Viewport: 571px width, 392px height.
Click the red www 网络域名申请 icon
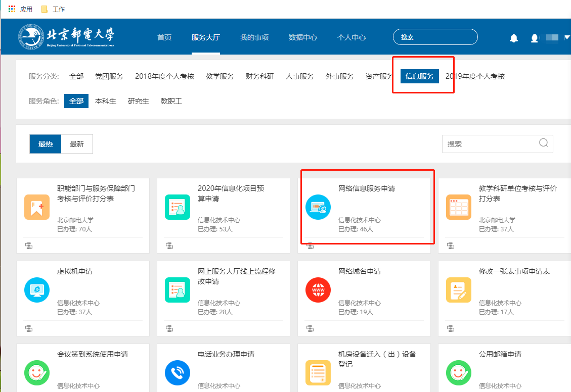click(x=318, y=290)
